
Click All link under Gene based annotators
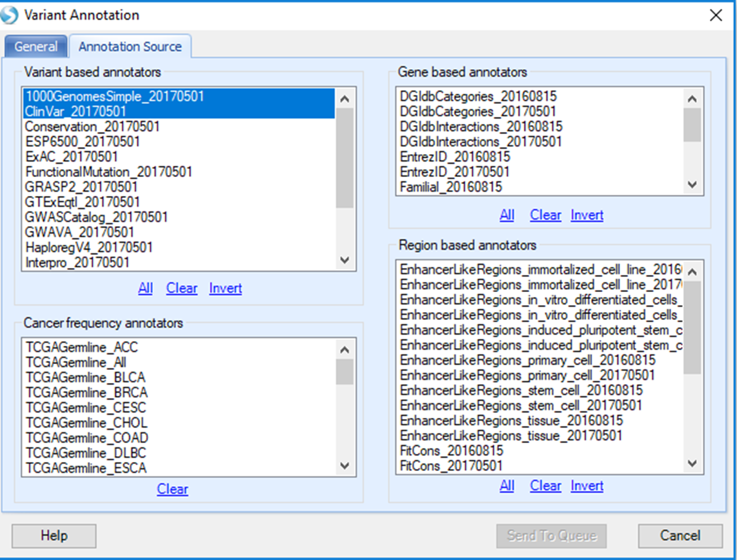click(507, 215)
